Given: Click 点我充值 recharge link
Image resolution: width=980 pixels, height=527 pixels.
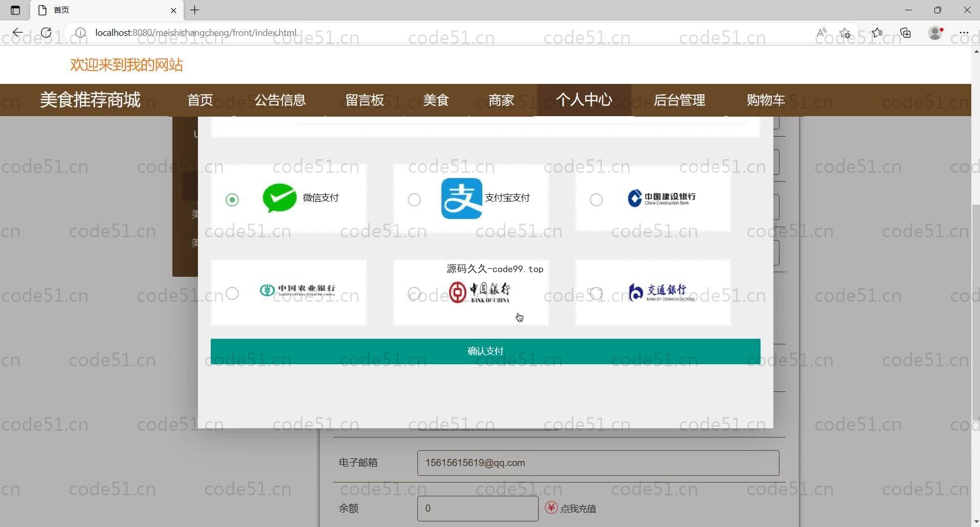Looking at the screenshot, I should [578, 509].
